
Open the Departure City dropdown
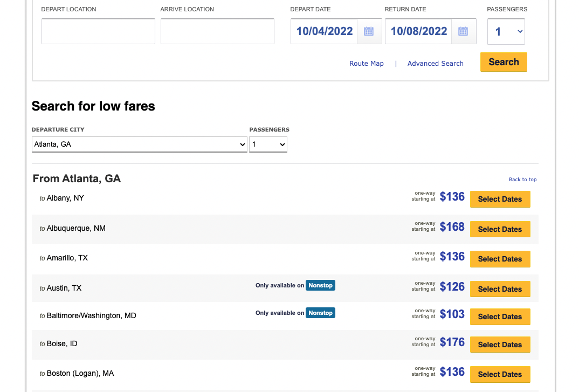coord(139,145)
